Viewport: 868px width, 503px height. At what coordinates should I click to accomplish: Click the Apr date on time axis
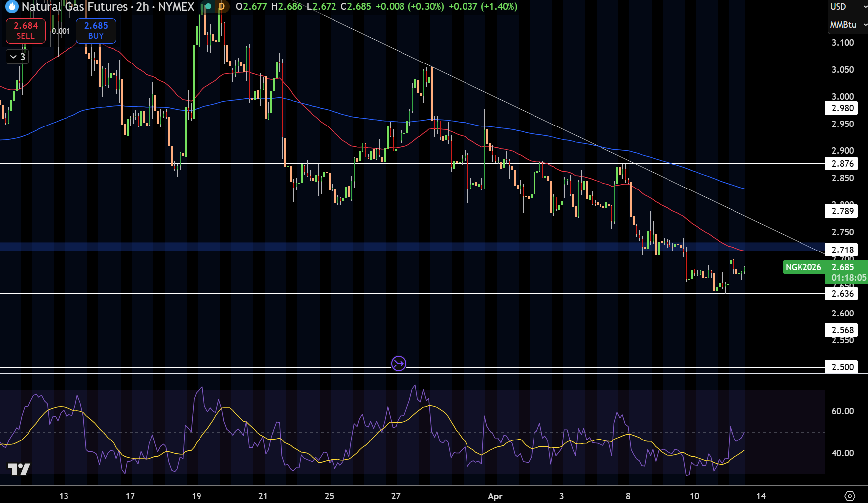pyautogui.click(x=495, y=496)
